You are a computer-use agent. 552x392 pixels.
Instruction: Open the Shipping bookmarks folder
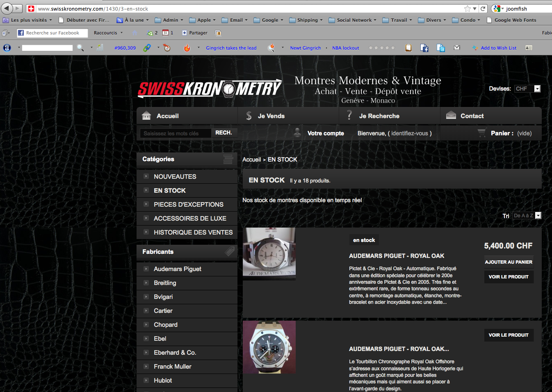[306, 20]
